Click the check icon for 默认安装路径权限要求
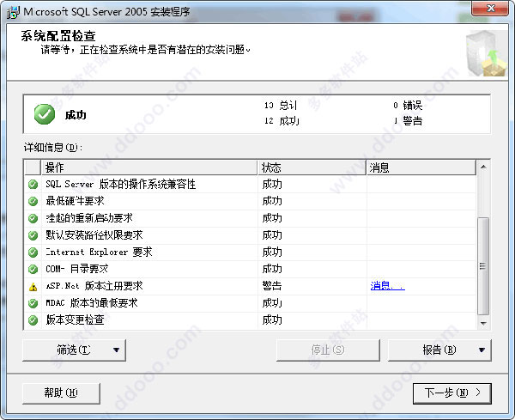 click(x=33, y=235)
